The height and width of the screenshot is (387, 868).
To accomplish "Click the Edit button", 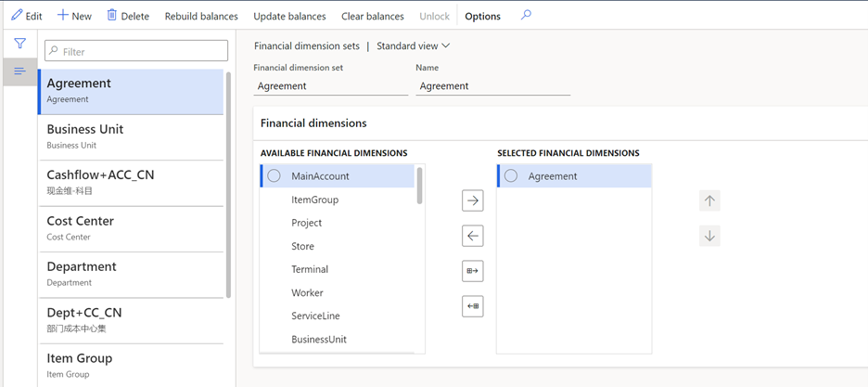I will [27, 16].
